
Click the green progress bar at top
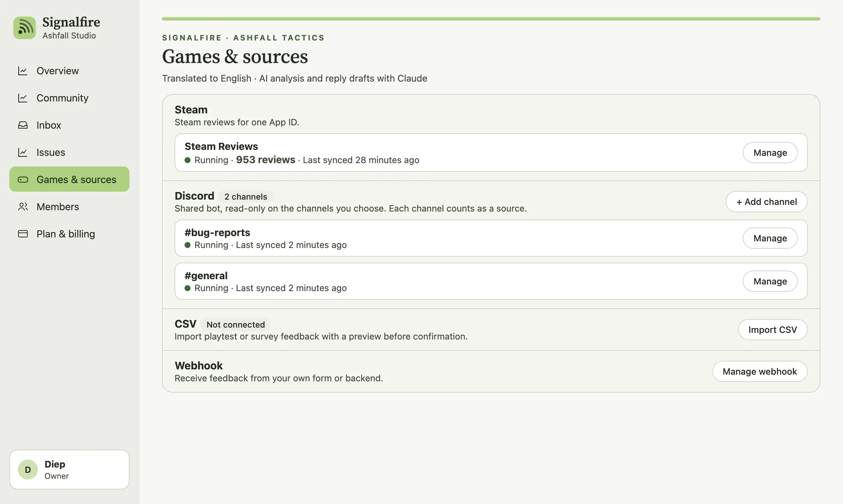(491, 19)
